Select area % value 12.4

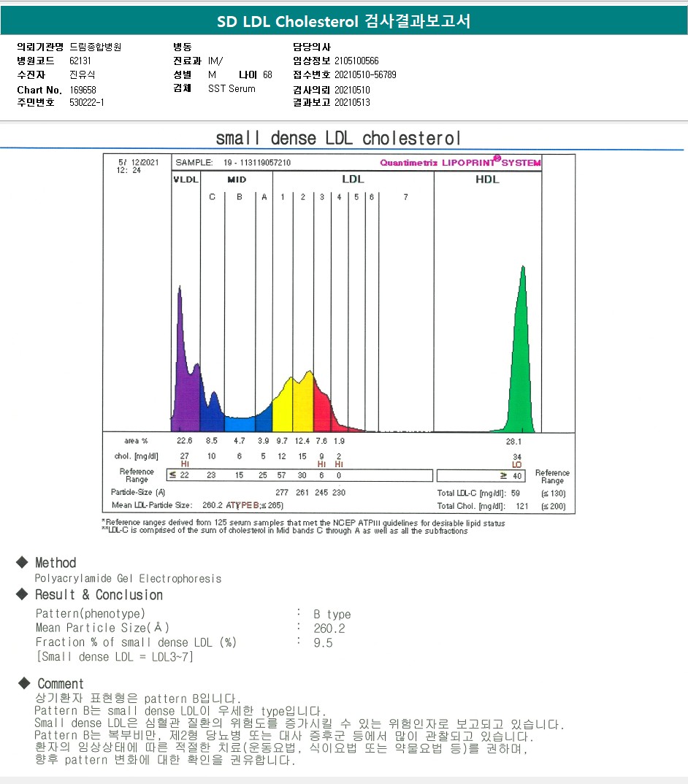point(302,441)
